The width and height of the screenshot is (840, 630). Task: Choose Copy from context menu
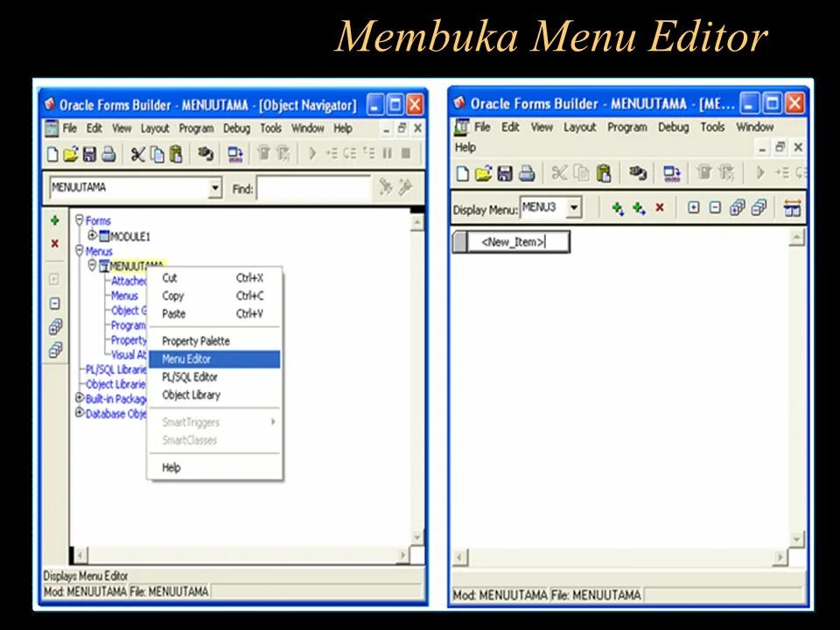tap(214, 296)
